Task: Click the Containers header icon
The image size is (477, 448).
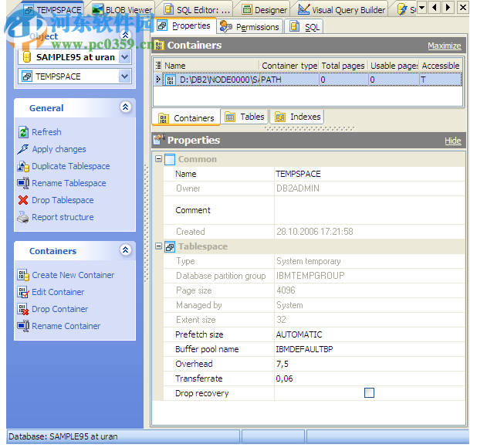Action: (159, 46)
